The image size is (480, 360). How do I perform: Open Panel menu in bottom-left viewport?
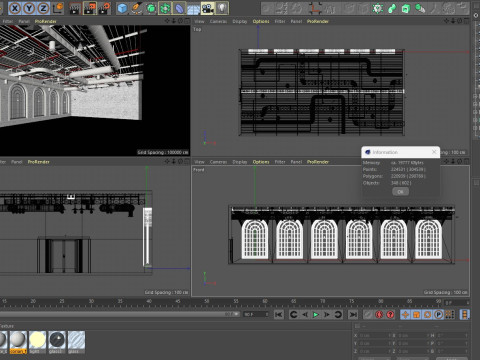[x=16, y=162]
